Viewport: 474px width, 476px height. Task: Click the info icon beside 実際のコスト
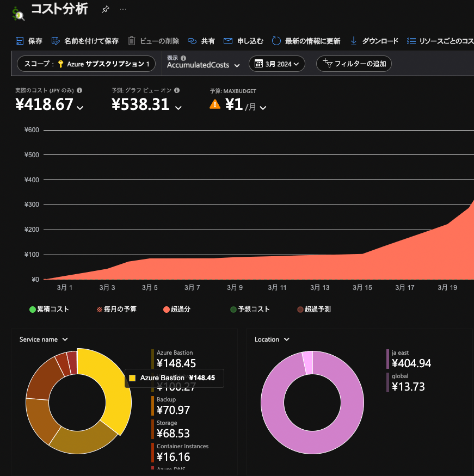pyautogui.click(x=79, y=90)
